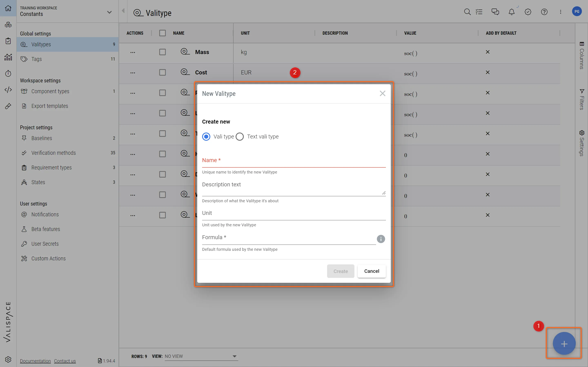Viewport: 588px width, 367px height.
Task: Click the home icon in left rail
Action: (8, 8)
